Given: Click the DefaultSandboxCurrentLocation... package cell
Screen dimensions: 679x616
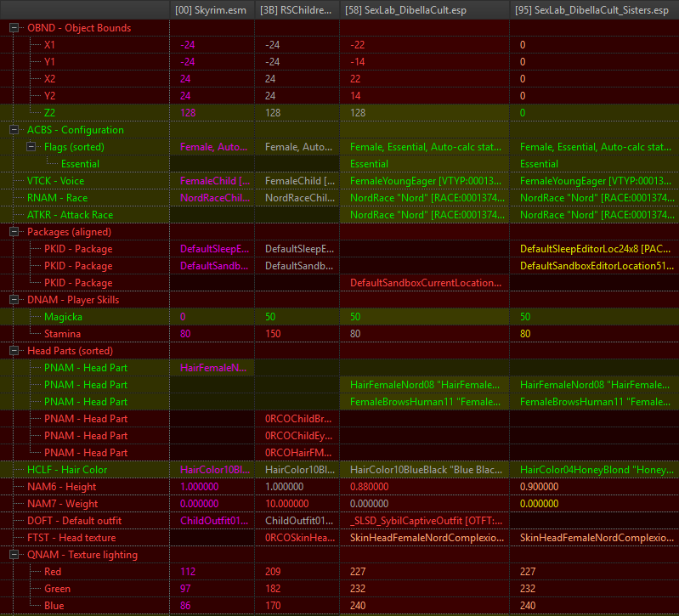Looking at the screenshot, I should [x=426, y=283].
